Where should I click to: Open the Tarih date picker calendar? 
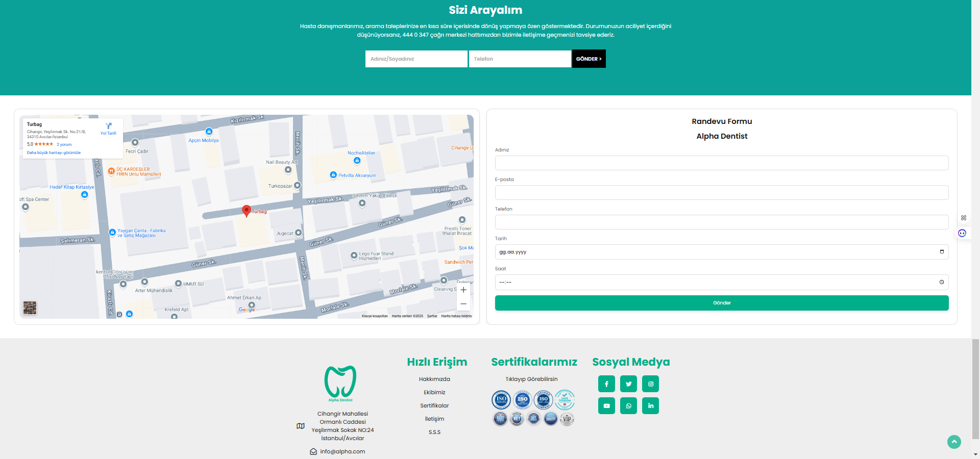942,252
